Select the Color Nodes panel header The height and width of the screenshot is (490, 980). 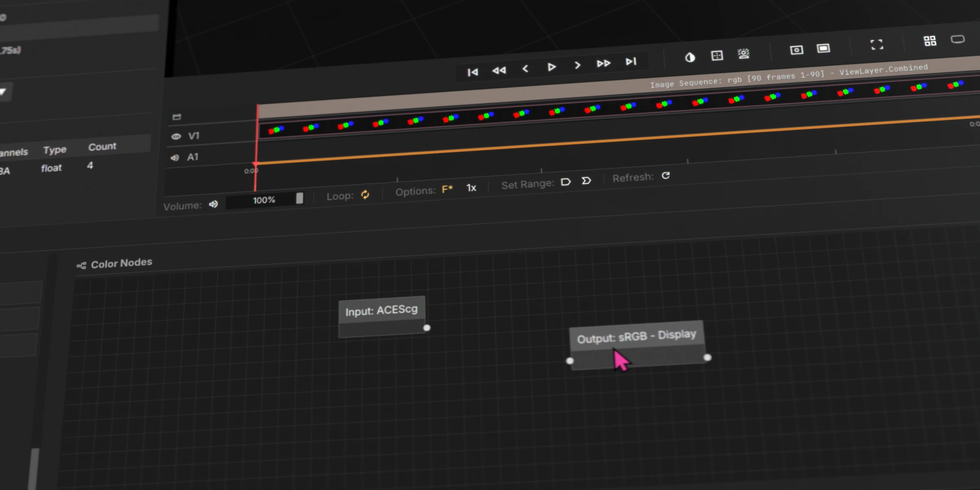pyautogui.click(x=121, y=263)
